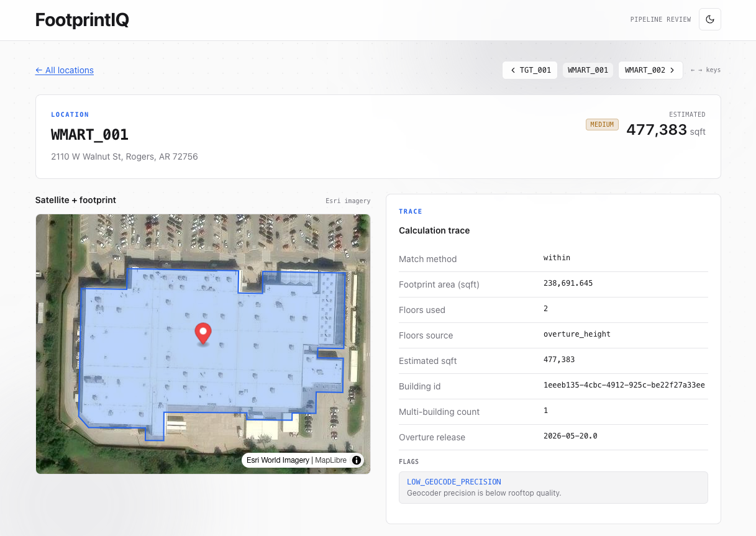Click address 2110 W Walnut St

tap(124, 157)
